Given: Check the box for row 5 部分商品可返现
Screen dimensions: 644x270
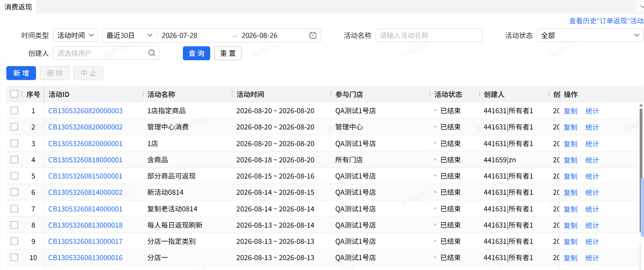Looking at the screenshot, I should tap(14, 176).
